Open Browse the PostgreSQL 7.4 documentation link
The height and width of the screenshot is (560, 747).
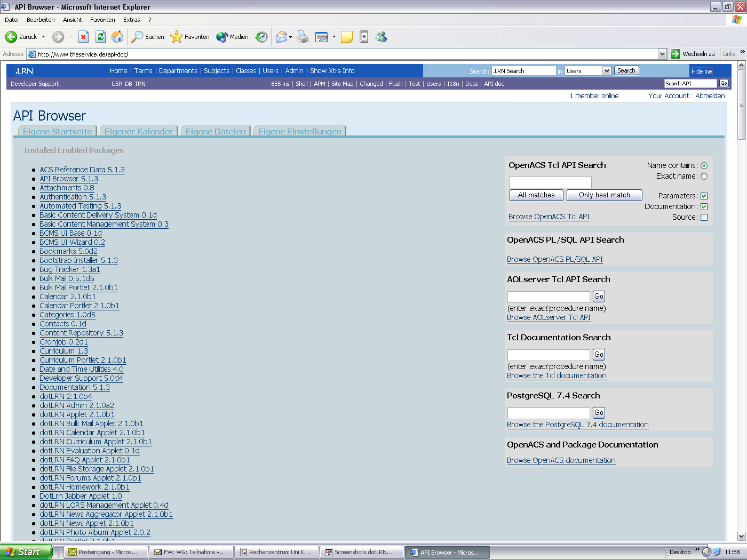tap(577, 425)
